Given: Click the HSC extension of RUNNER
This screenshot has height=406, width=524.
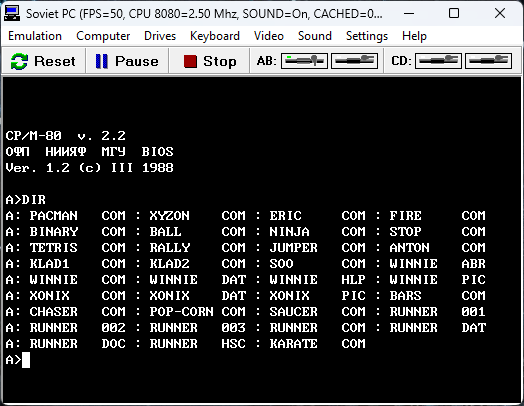Looking at the screenshot, I should point(233,344).
